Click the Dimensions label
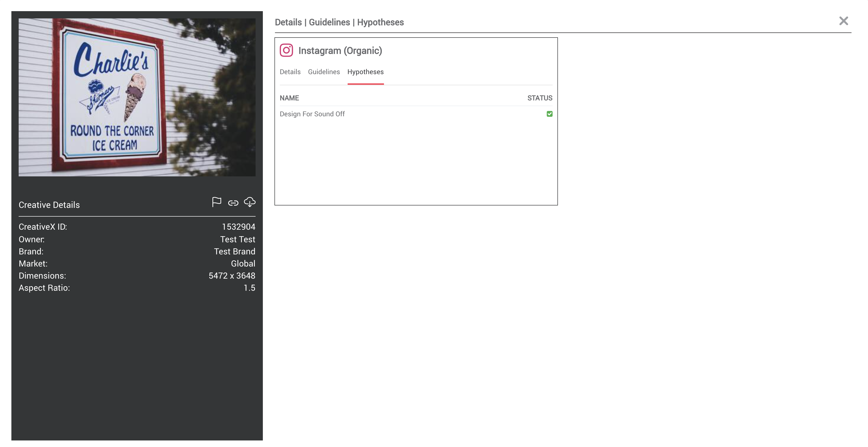Image resolution: width=868 pixels, height=447 pixels. pos(42,276)
